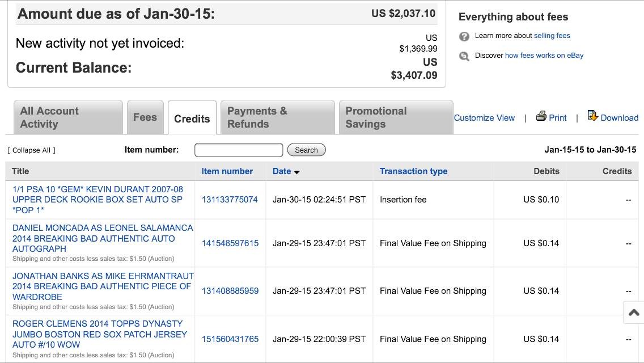Image resolution: width=644 pixels, height=363 pixels.
Task: Focus the Item number input field
Action: (x=238, y=150)
